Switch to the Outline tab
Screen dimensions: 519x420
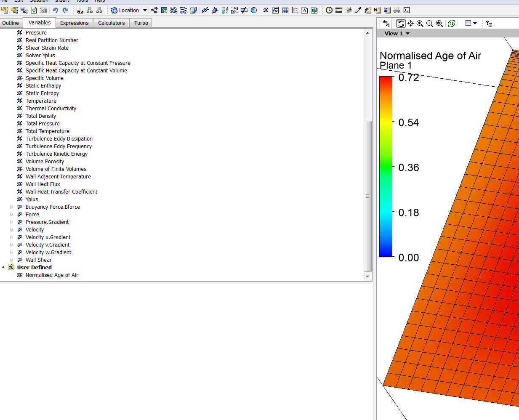coord(11,23)
